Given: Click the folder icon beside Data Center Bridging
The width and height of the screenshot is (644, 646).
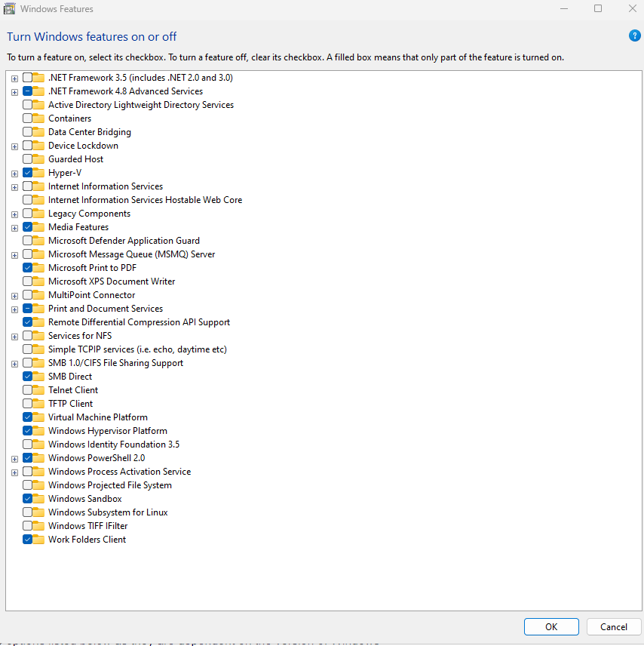Looking at the screenshot, I should tap(38, 132).
